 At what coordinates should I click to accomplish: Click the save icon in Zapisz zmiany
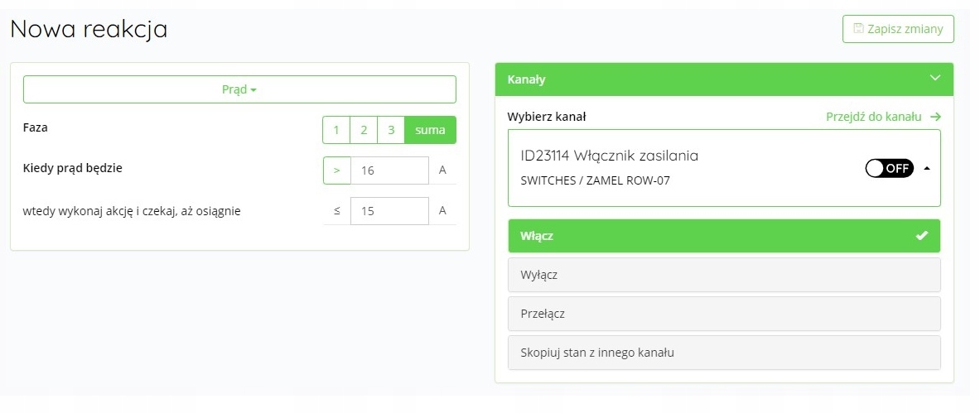857,29
